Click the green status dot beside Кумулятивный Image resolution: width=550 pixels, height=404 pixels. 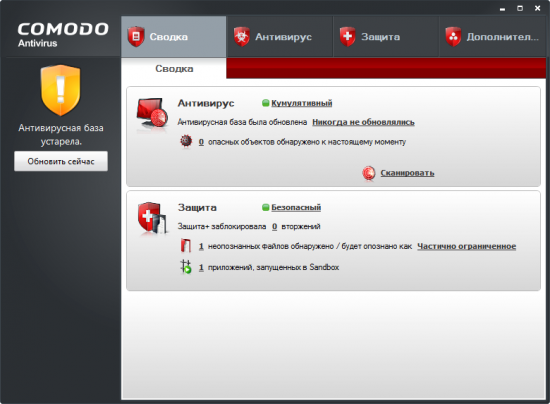[x=266, y=103]
